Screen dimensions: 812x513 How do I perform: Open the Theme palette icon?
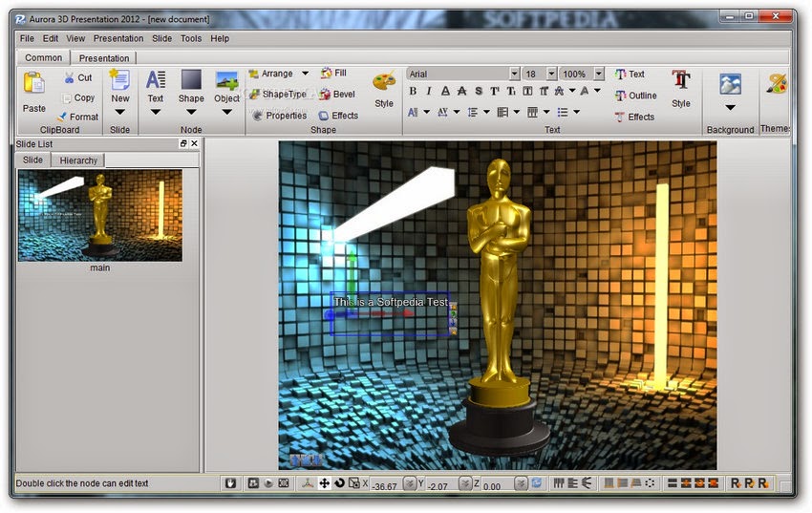(777, 84)
